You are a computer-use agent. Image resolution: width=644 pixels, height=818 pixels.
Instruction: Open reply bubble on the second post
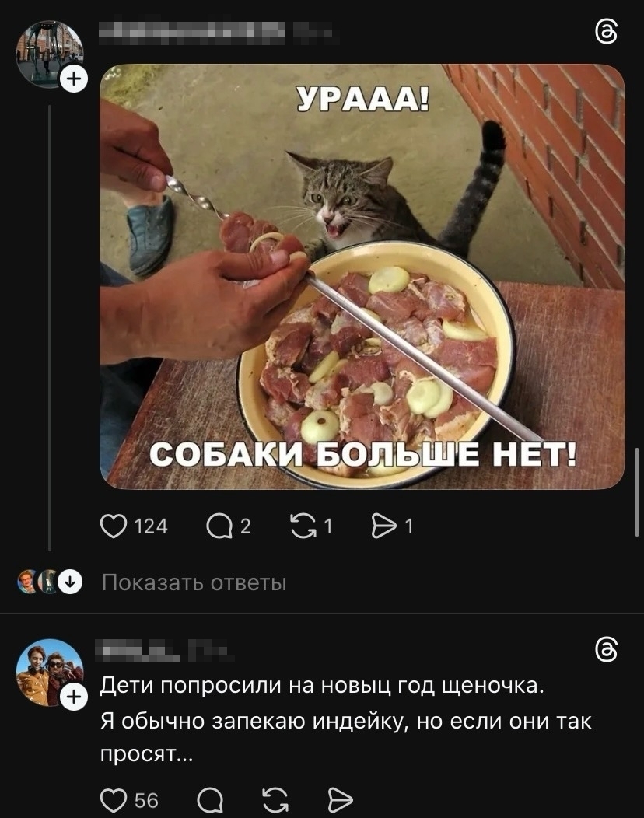pos(210,800)
